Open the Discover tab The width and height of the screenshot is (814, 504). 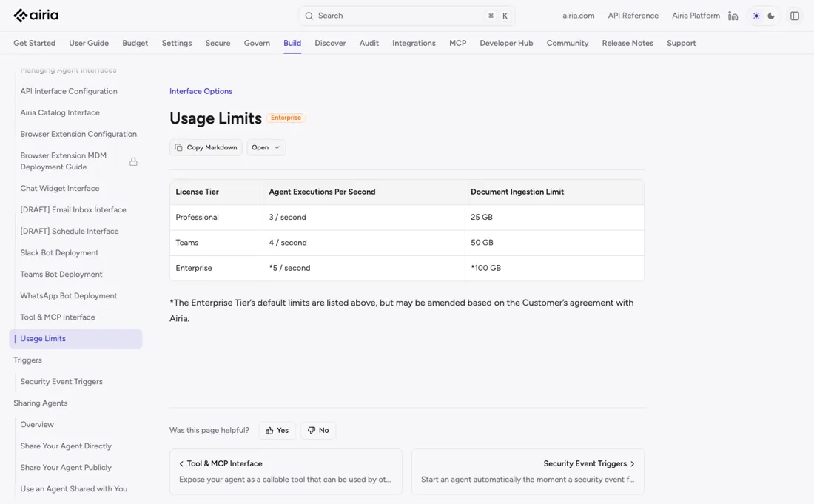click(330, 43)
